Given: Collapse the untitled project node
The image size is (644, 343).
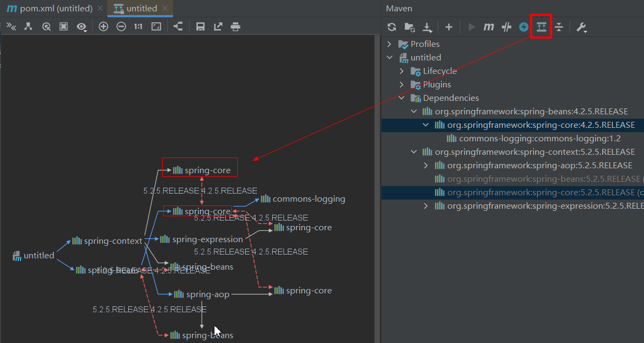Looking at the screenshot, I should tap(389, 58).
